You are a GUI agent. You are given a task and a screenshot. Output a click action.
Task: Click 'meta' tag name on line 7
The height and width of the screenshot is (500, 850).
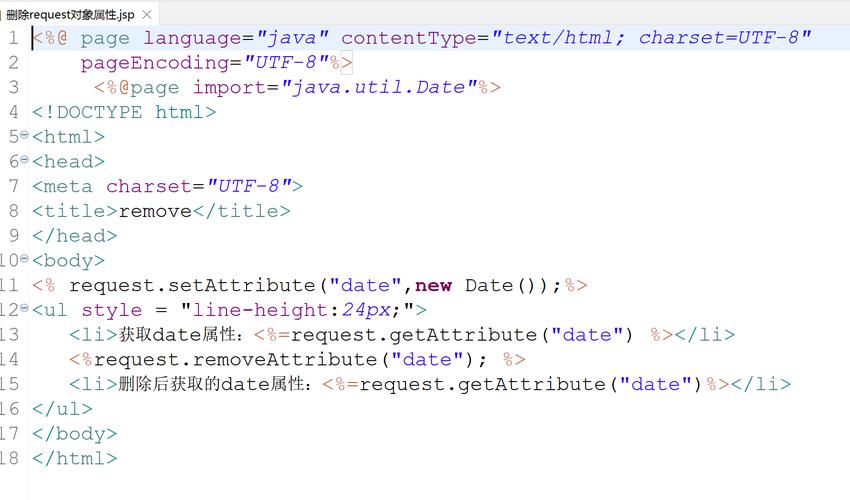(x=68, y=187)
